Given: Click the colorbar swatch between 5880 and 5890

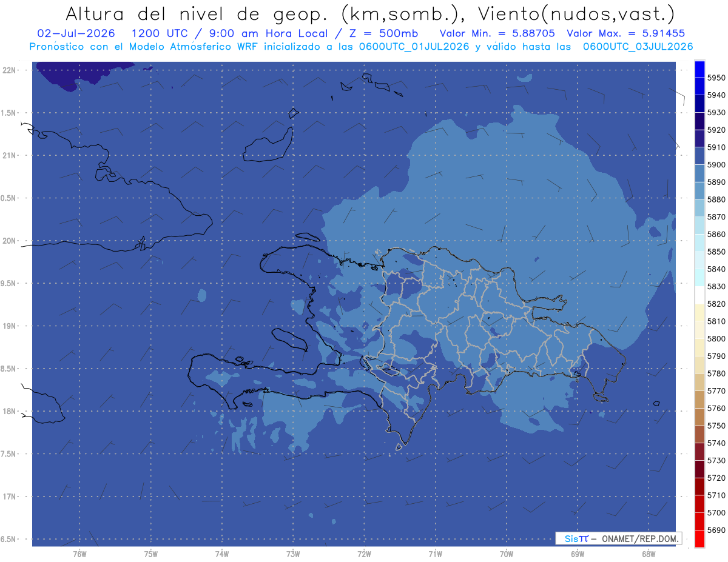Looking at the screenshot, I should 699,190.
